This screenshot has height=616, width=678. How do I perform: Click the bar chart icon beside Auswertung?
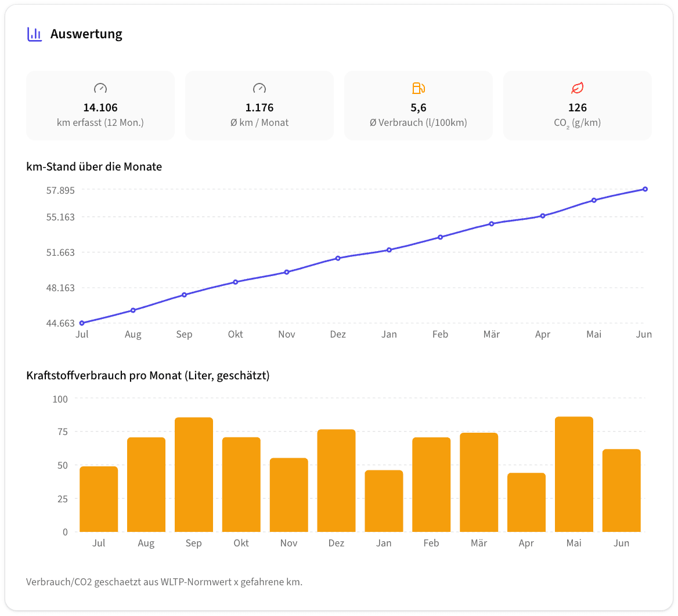coord(35,34)
